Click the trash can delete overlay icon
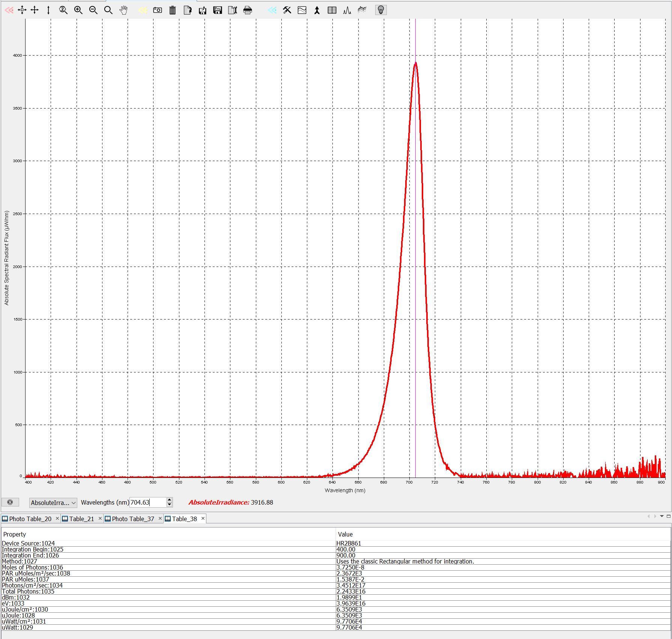 click(173, 10)
